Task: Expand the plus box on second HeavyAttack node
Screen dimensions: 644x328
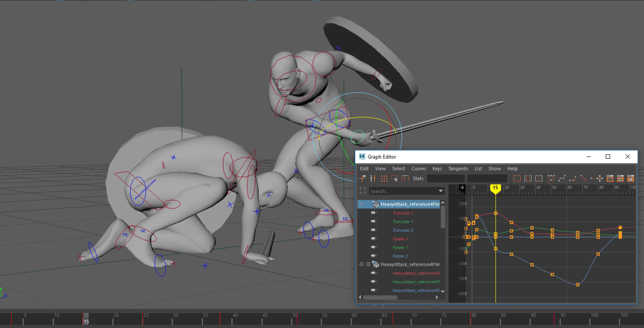Action: tap(368, 265)
